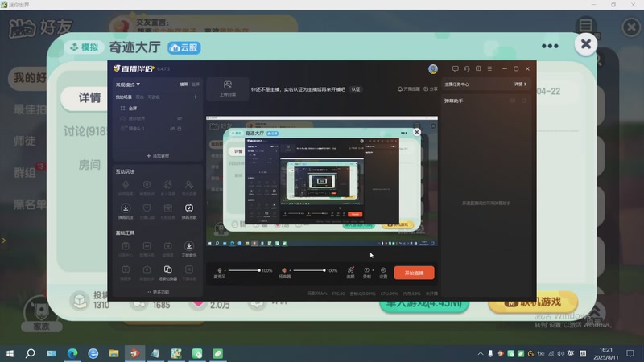Select the 横屏 landscape orientation tab
644x362 pixels.
tap(184, 84)
